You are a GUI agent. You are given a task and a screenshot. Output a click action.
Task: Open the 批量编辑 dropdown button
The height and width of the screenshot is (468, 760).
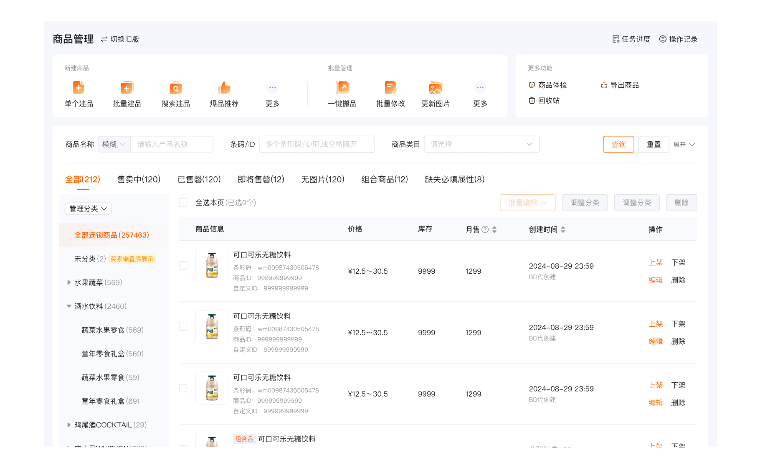coord(527,203)
